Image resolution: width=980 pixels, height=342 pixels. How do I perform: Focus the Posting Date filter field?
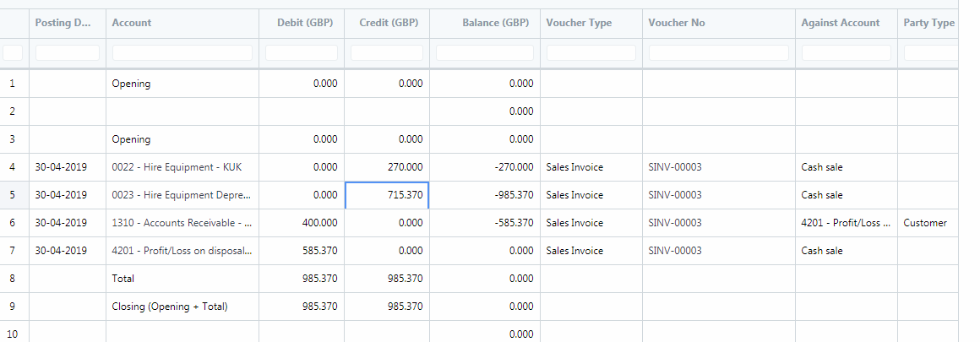coord(68,52)
